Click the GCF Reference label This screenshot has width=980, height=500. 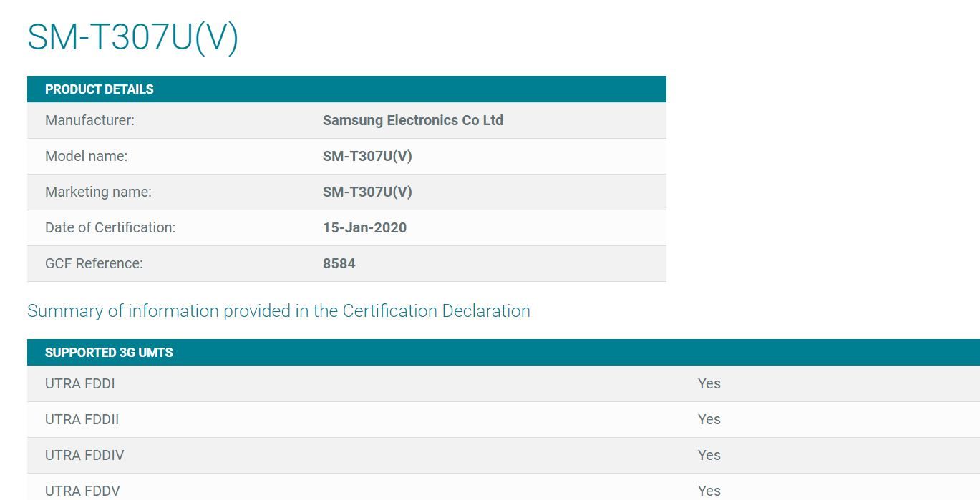tap(94, 263)
